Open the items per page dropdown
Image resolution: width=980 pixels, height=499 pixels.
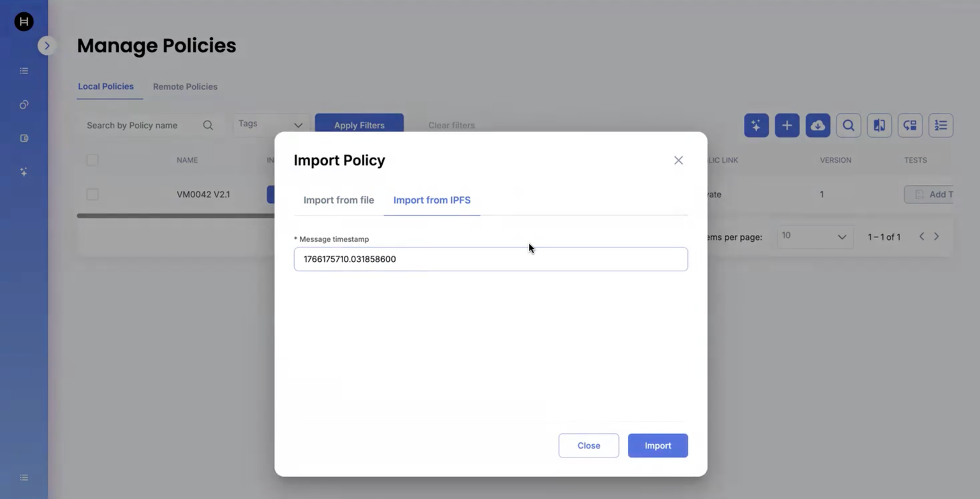814,237
